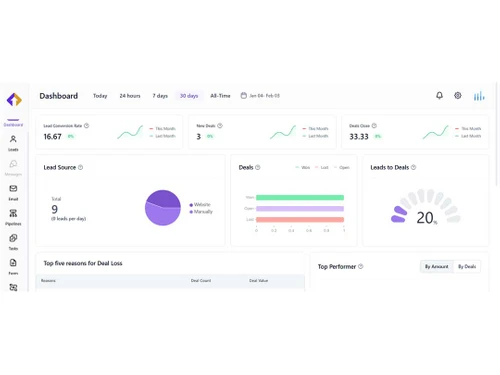Show info for Leads to Deals
The height and width of the screenshot is (375, 500).
click(x=413, y=167)
